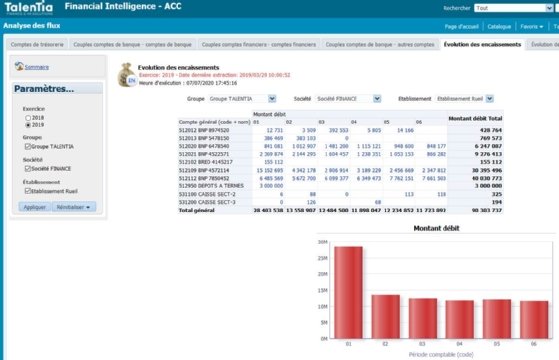Click the Sommaire home icon

tap(19, 66)
